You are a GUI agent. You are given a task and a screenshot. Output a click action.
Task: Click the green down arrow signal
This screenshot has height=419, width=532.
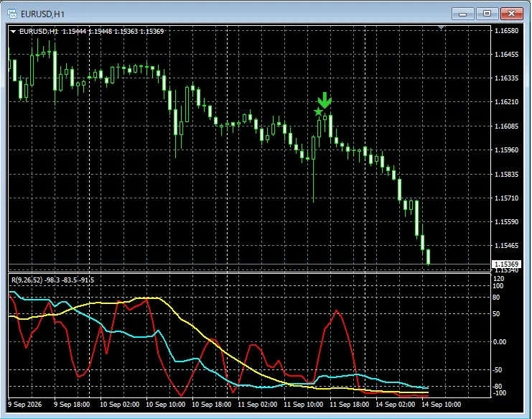click(x=325, y=100)
